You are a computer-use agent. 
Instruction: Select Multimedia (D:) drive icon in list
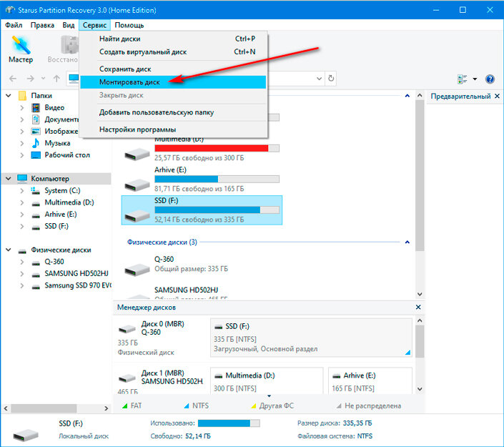coord(137,154)
